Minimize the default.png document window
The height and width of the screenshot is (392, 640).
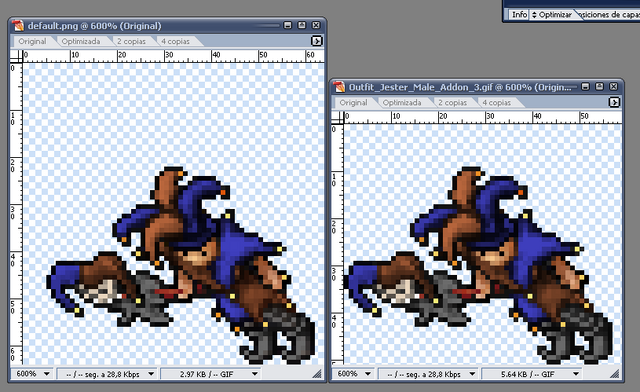point(288,25)
